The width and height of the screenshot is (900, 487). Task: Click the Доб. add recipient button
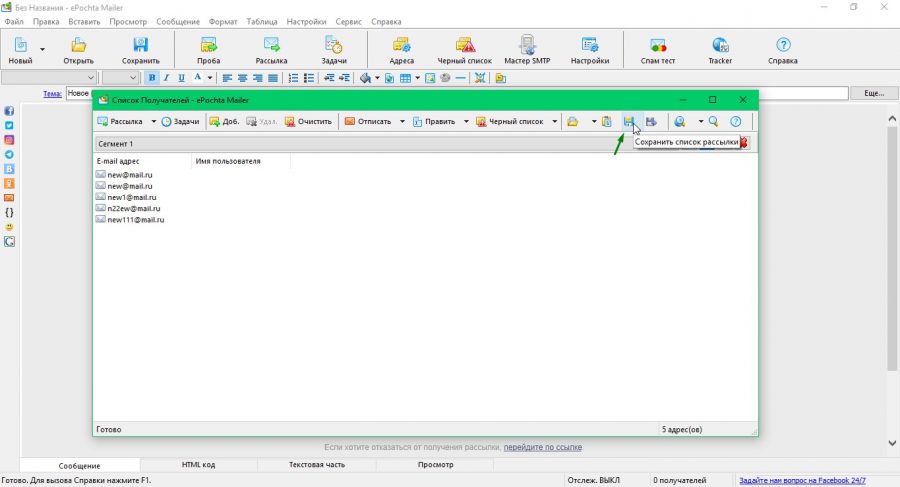(x=224, y=121)
